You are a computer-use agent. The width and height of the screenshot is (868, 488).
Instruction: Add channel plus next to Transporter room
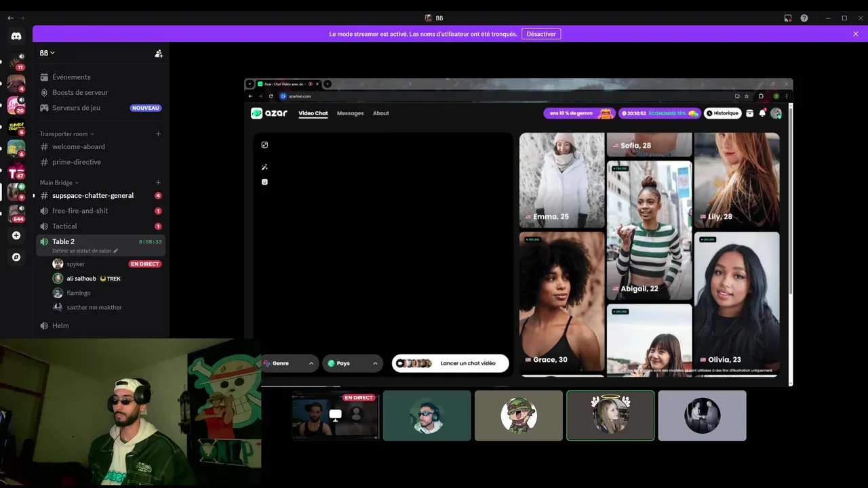158,134
